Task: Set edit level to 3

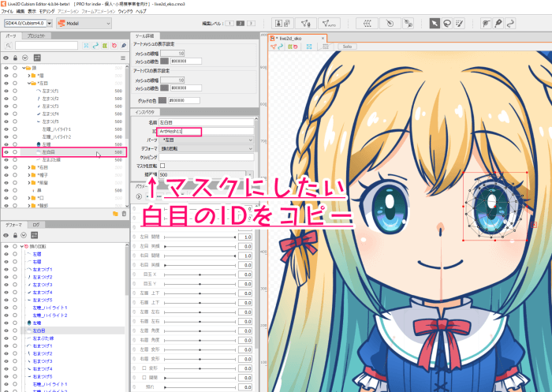Action: click(x=251, y=23)
